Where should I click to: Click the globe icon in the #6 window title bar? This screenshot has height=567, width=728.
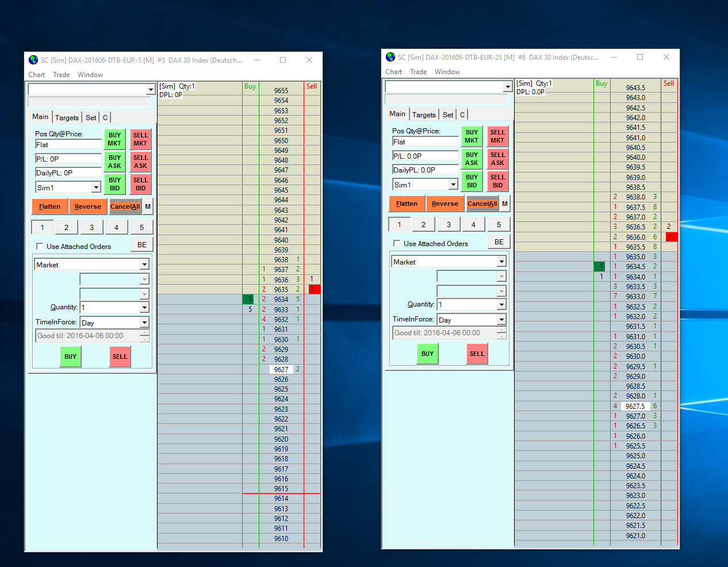click(x=390, y=57)
